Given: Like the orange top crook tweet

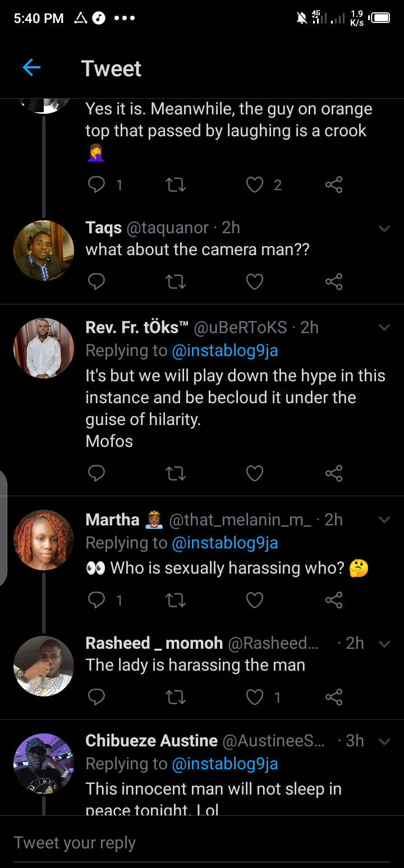Looking at the screenshot, I should coord(255,185).
